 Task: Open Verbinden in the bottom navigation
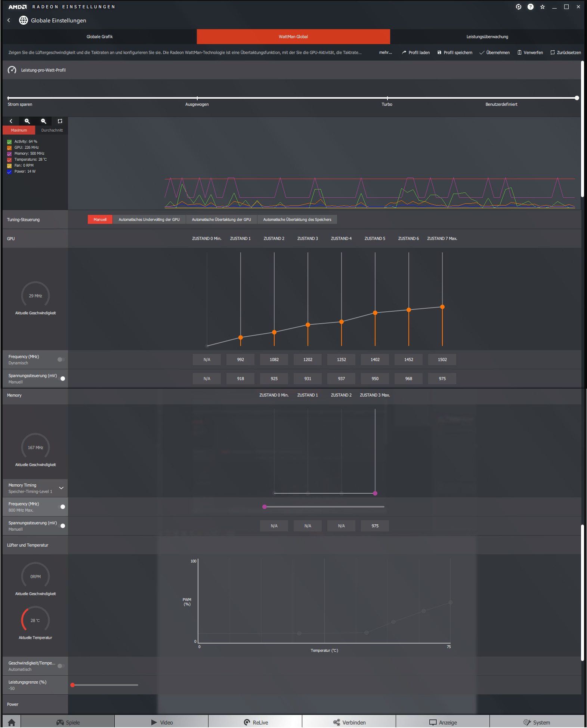(x=349, y=722)
